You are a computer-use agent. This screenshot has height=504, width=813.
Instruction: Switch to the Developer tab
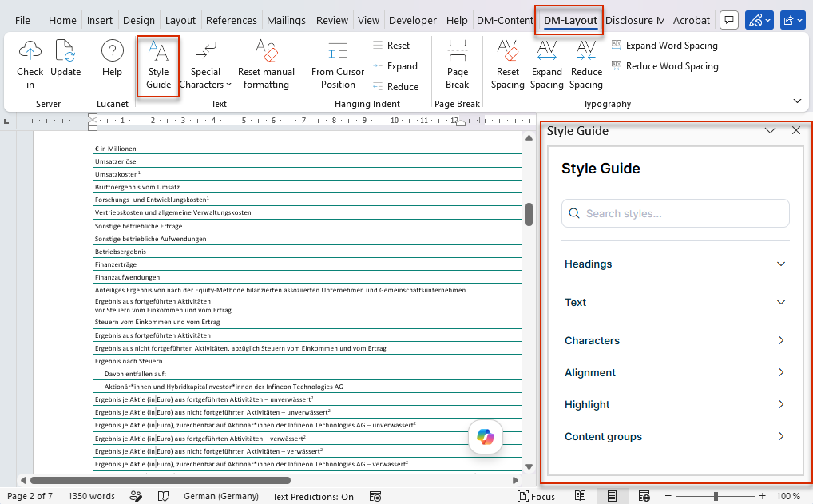point(413,20)
